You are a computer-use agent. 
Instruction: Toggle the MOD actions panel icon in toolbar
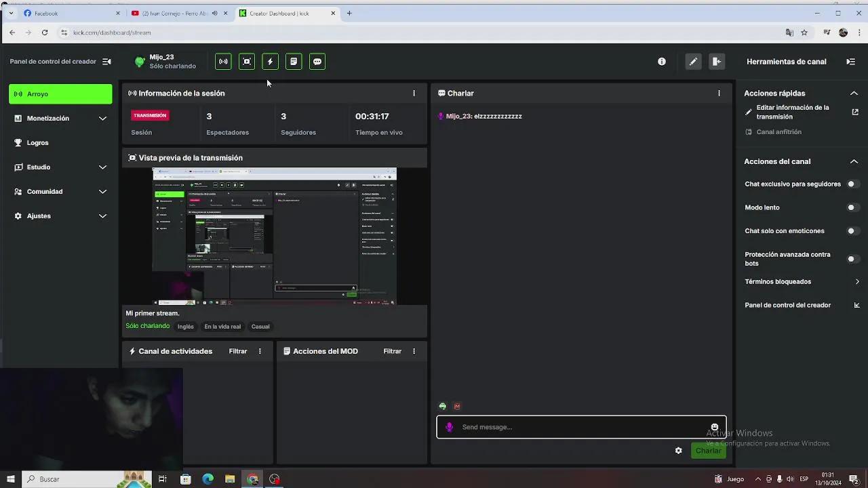point(294,62)
